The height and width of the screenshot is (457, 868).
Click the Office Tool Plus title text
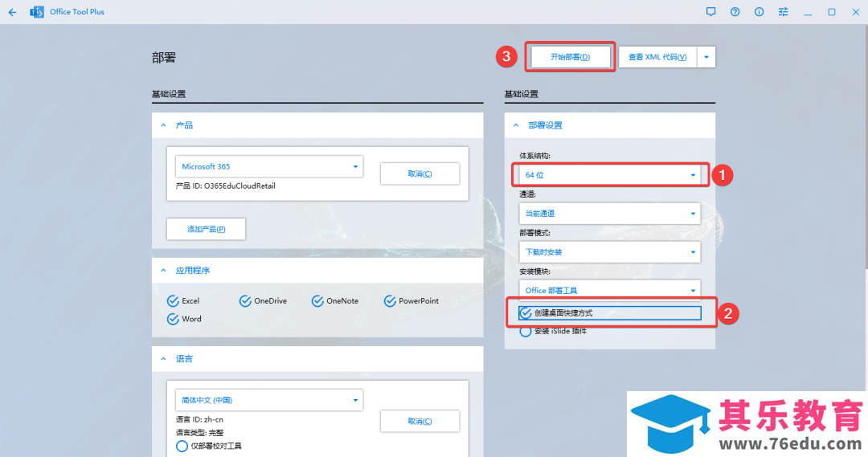[77, 11]
